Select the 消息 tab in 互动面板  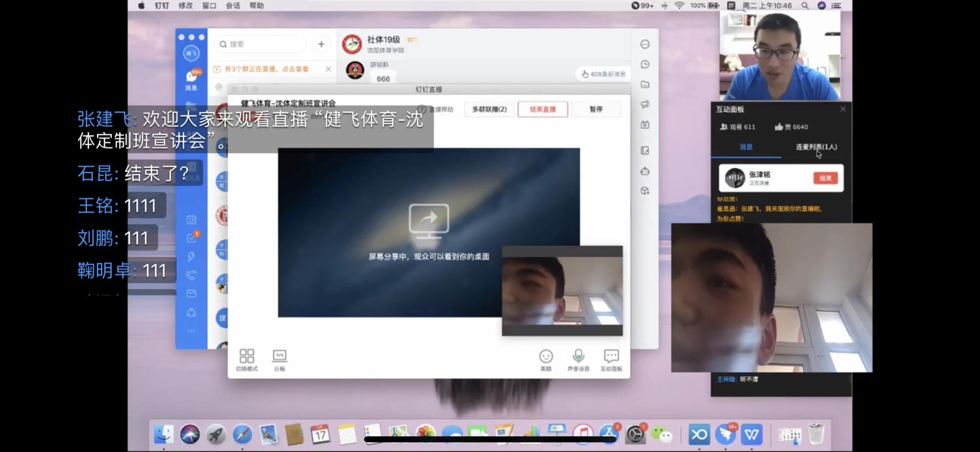click(746, 147)
